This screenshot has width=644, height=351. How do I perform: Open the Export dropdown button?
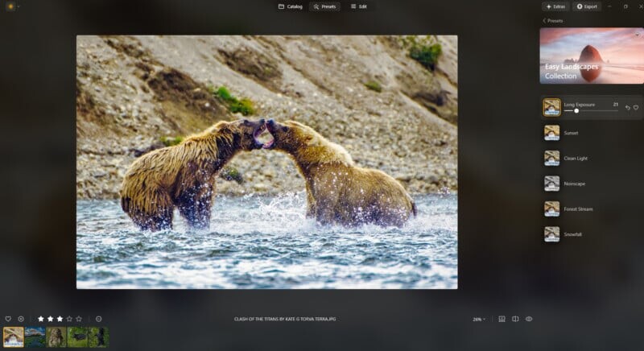[587, 6]
